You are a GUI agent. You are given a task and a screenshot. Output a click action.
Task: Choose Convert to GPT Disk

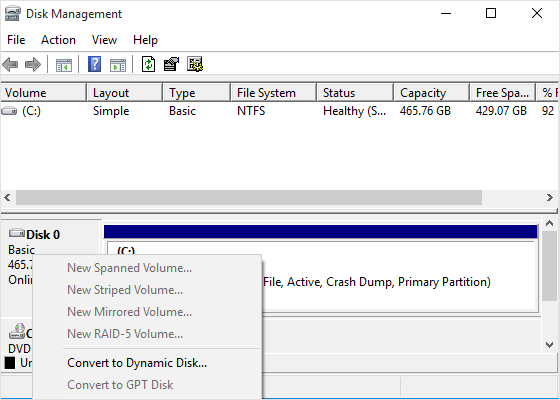pyautogui.click(x=147, y=385)
